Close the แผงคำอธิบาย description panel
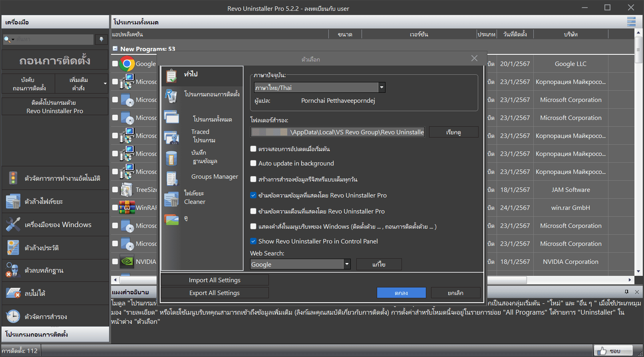 click(x=637, y=292)
